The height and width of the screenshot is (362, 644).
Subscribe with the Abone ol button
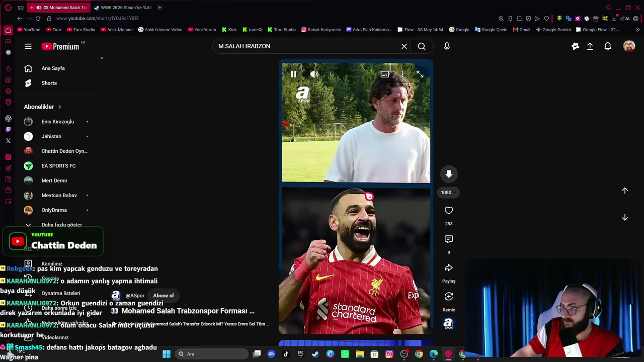(164, 296)
